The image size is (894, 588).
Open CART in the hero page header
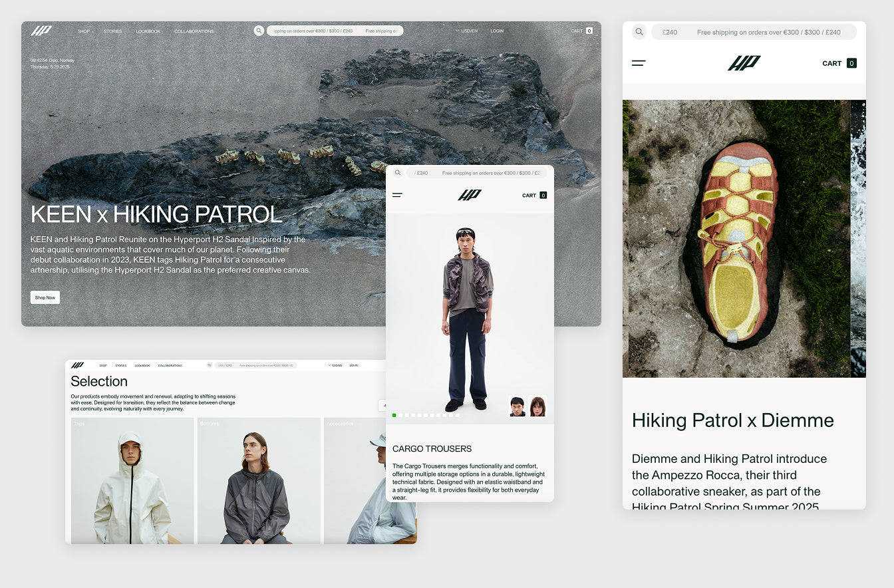[x=581, y=31]
